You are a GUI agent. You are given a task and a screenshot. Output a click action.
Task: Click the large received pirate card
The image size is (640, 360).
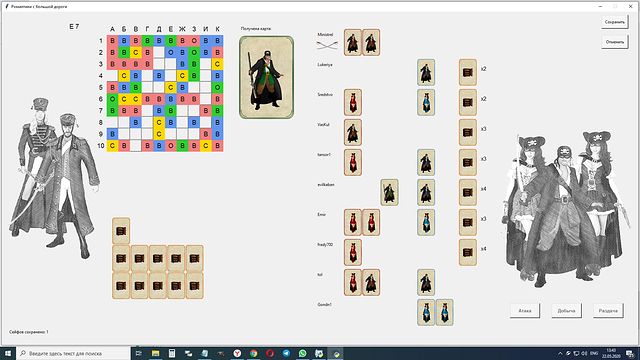[266, 77]
